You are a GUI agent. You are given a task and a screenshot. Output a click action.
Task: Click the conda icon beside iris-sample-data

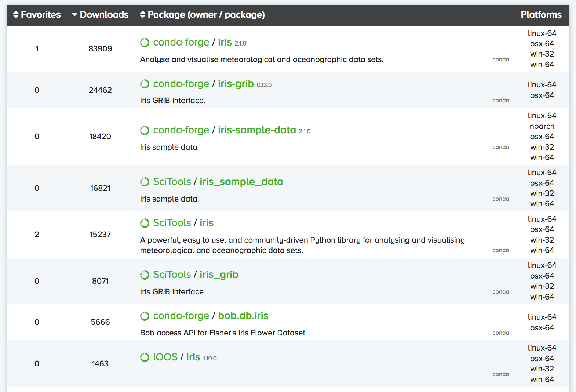tap(145, 130)
